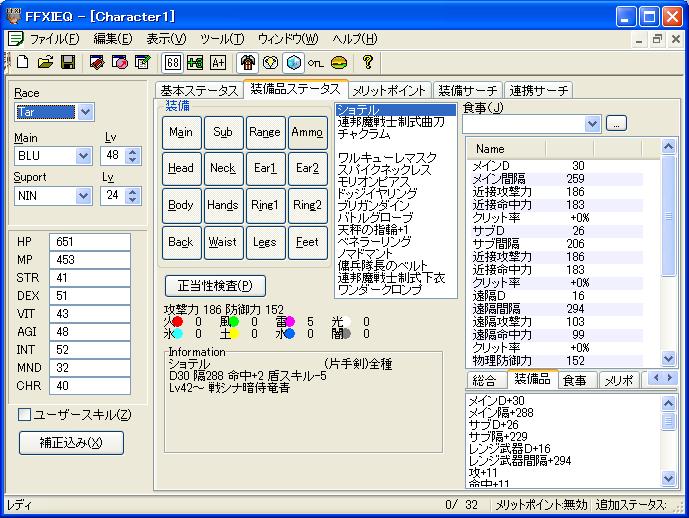Click the Ring2 equipment slot button
This screenshot has width=689, height=518.
click(307, 205)
